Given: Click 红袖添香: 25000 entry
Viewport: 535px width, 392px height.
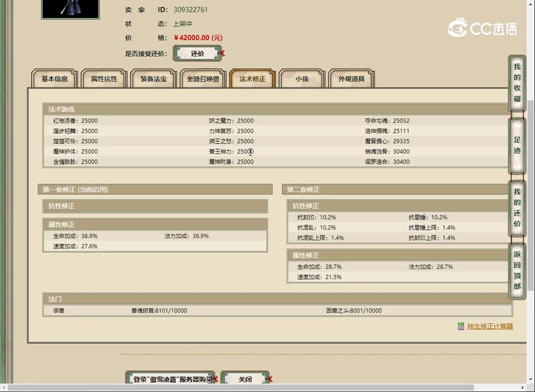Looking at the screenshot, I should pos(75,121).
